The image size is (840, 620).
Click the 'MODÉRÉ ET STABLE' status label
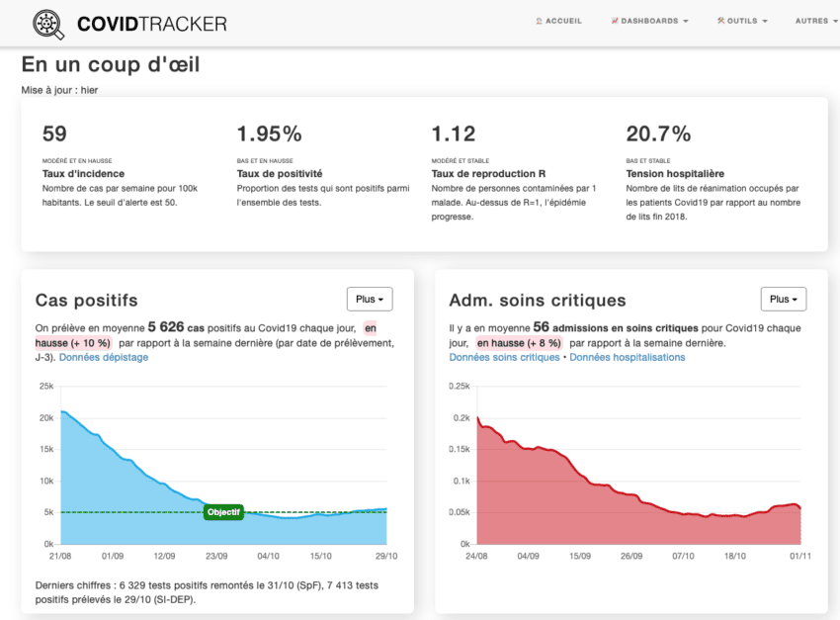pos(461,161)
